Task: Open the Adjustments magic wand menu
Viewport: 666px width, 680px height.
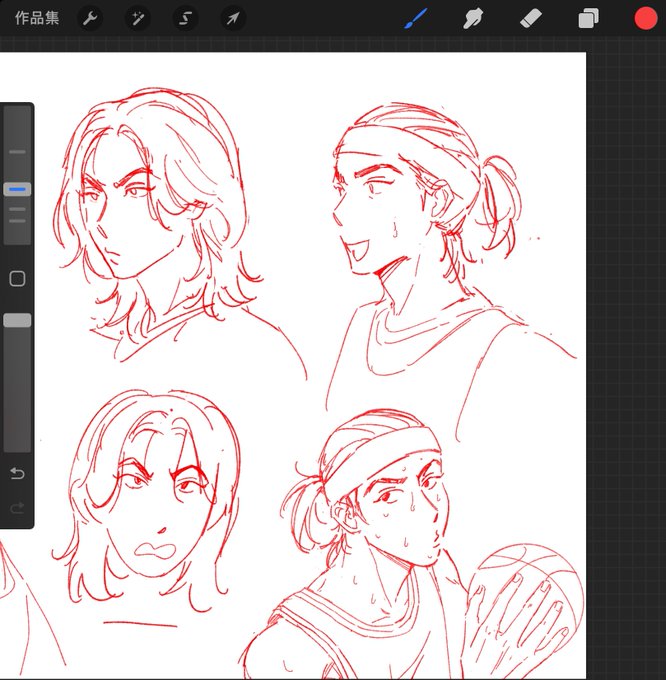Action: [x=138, y=19]
